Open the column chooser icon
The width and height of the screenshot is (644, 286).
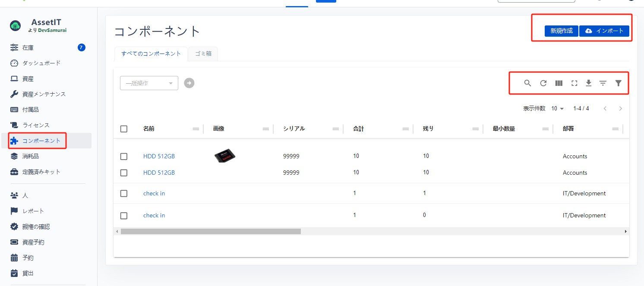coord(559,83)
